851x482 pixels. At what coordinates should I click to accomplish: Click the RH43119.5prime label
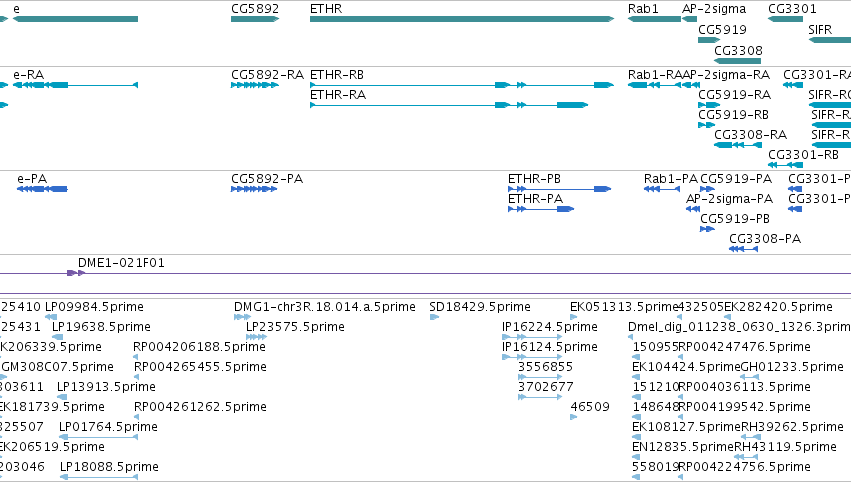pyautogui.click(x=785, y=448)
